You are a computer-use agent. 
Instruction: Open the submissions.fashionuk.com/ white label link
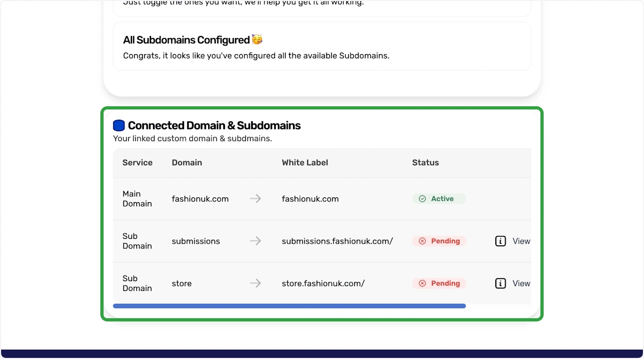pyautogui.click(x=338, y=241)
